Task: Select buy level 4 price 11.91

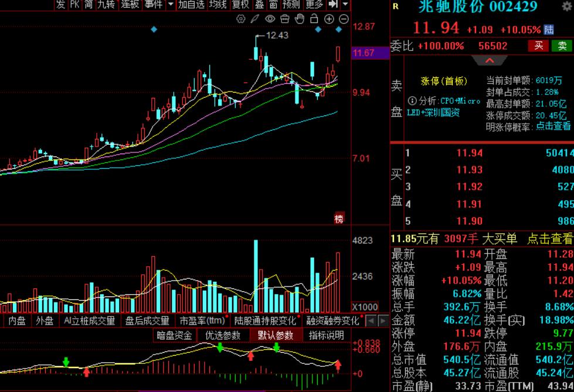Action: [x=469, y=204]
